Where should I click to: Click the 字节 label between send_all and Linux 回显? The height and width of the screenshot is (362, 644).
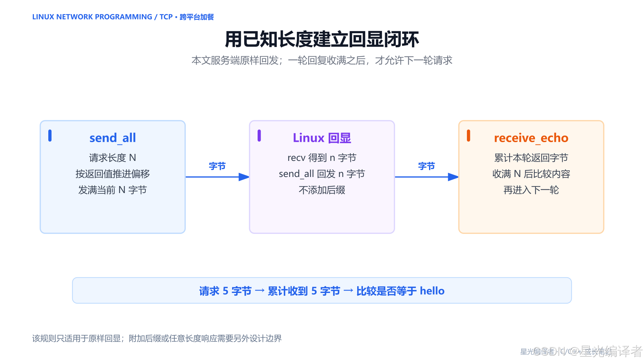217,166
